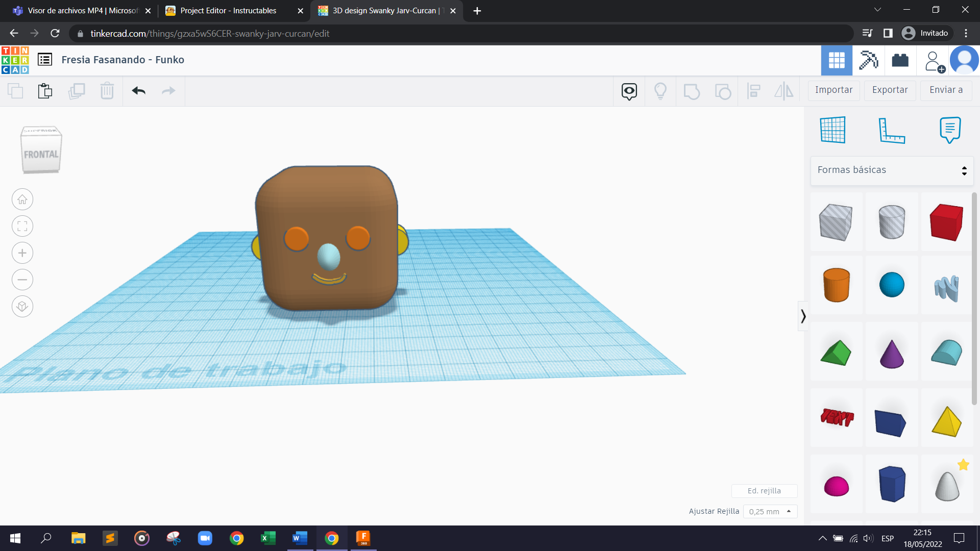Click the undo arrow in the toolbar
This screenshot has width=980, height=551.
(x=138, y=91)
